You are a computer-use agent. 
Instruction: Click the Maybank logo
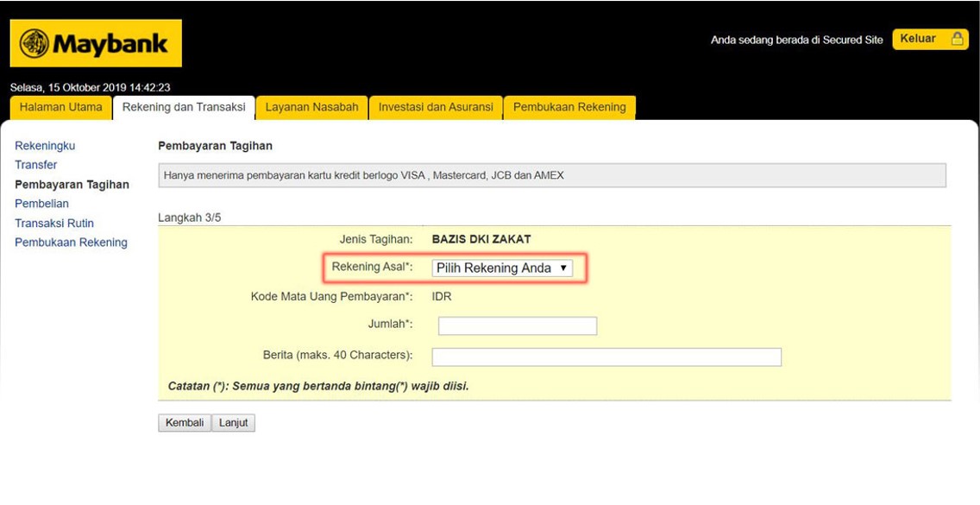[96, 43]
